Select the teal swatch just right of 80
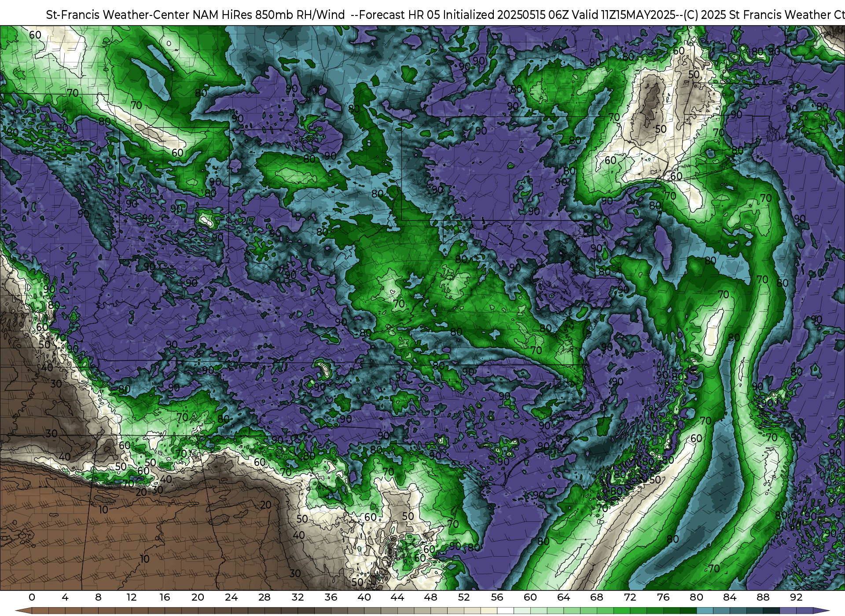The width and height of the screenshot is (845, 616). coord(705,611)
